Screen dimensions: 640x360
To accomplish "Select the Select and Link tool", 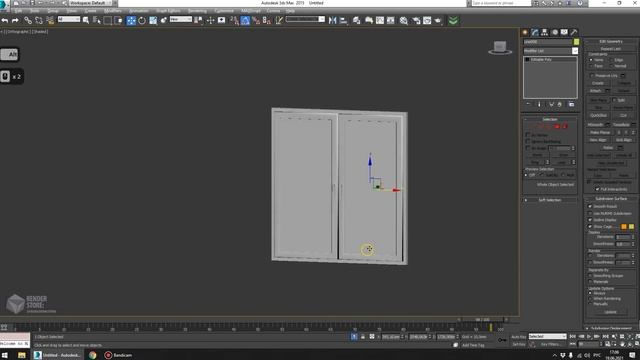I will point(28,20).
